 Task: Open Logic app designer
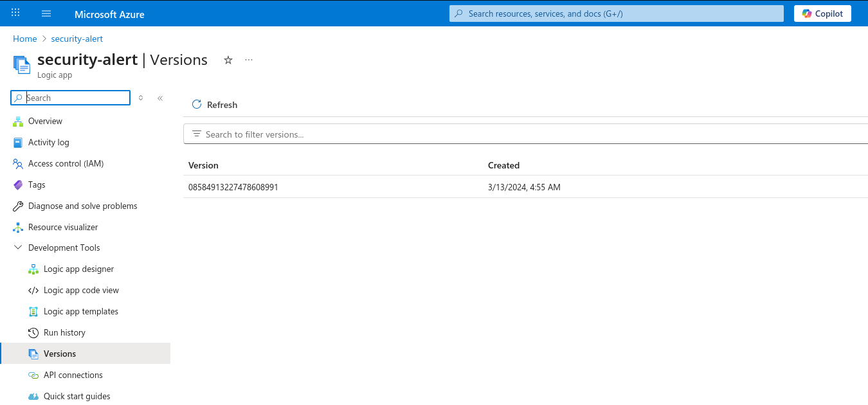point(78,269)
